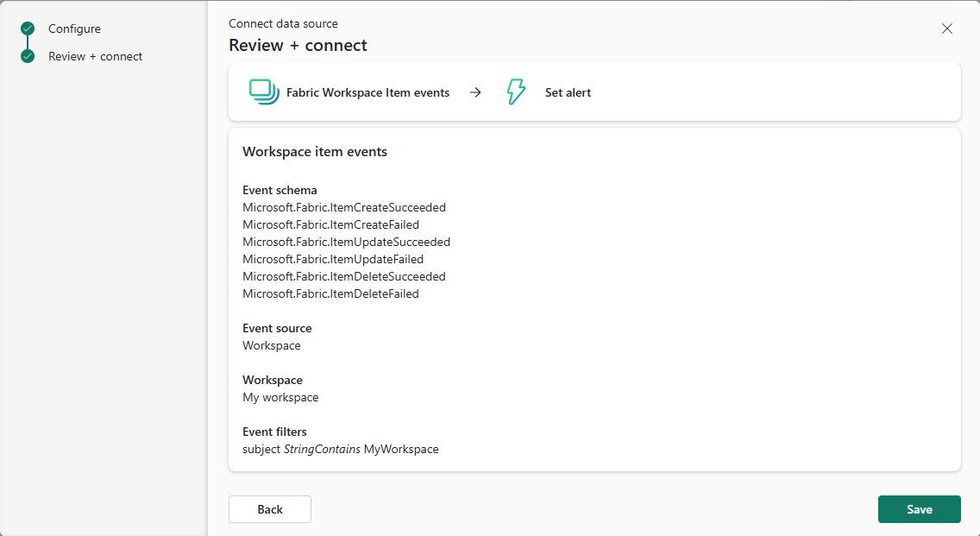Click the Workspace item events title
The height and width of the screenshot is (536, 980).
(315, 151)
